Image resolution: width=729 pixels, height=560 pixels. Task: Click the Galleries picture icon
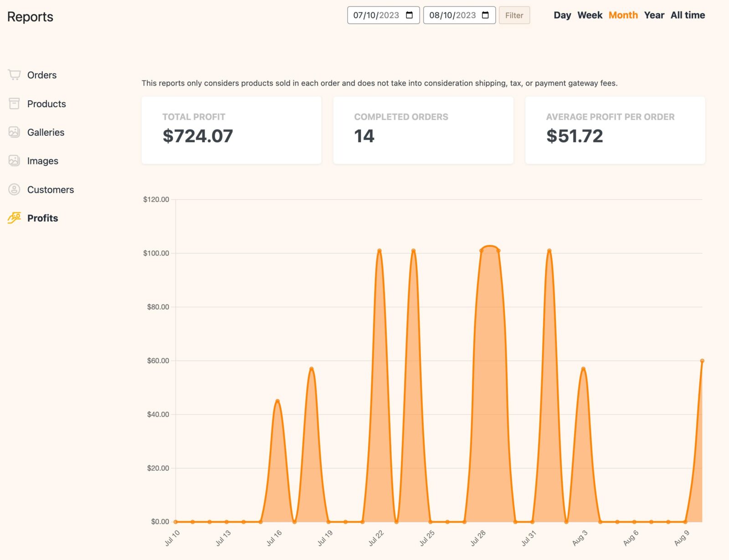tap(14, 132)
